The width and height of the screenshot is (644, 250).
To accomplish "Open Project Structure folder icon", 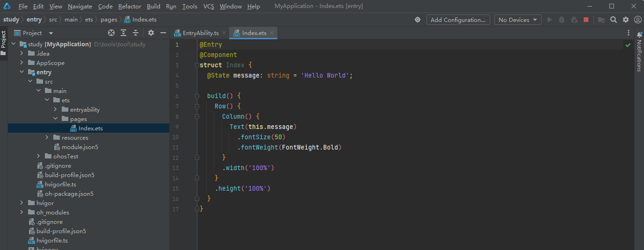I will (x=601, y=20).
